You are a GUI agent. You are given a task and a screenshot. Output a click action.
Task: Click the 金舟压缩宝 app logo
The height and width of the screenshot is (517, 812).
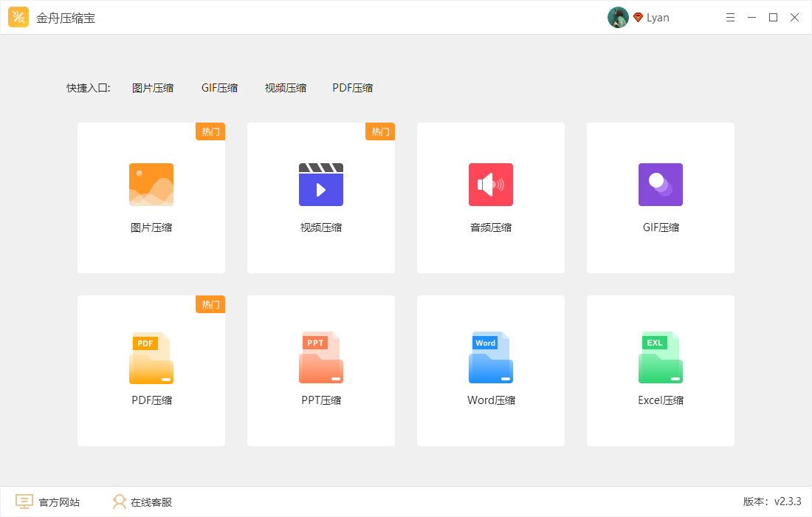pyautogui.click(x=18, y=17)
